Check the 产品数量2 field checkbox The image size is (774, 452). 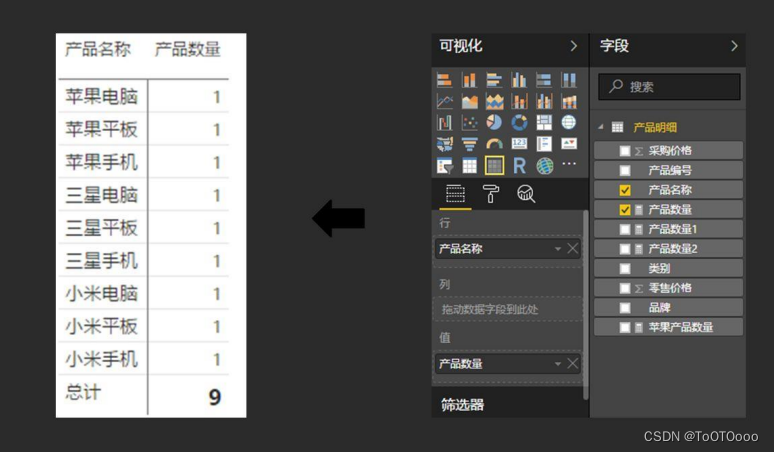coord(625,249)
